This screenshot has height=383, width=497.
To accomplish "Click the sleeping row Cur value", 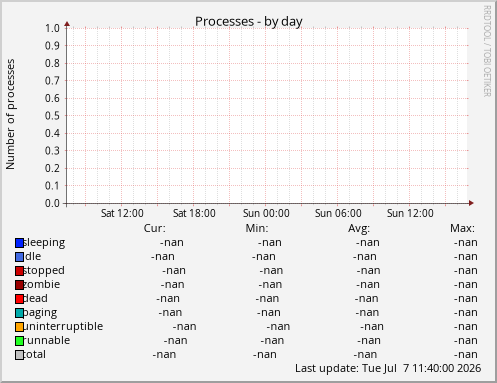I will [172, 243].
